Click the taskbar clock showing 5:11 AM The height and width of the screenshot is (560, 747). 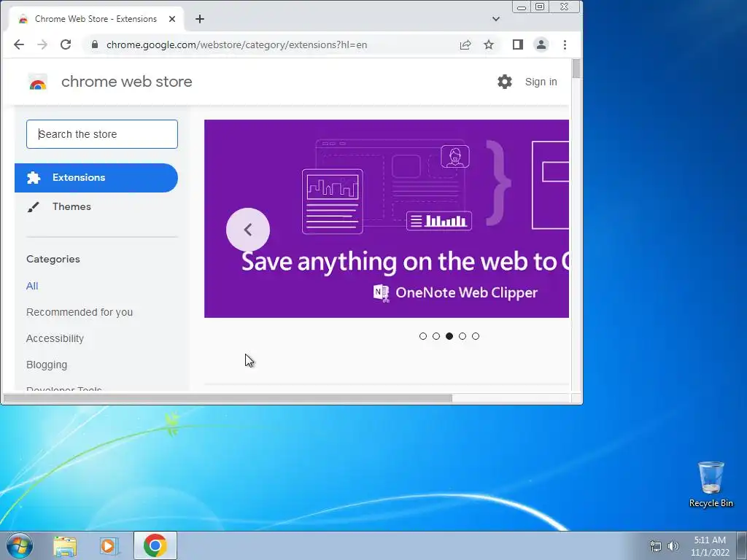(x=710, y=546)
